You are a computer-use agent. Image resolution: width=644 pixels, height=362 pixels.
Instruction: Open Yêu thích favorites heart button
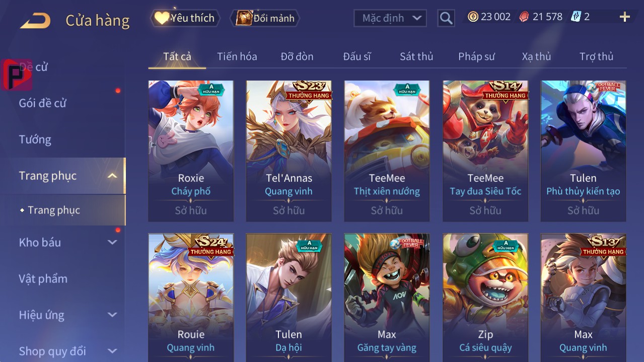coord(185,18)
